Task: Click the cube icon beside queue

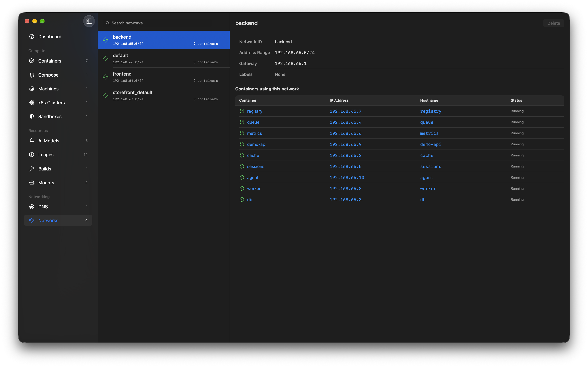Action: 242,122
